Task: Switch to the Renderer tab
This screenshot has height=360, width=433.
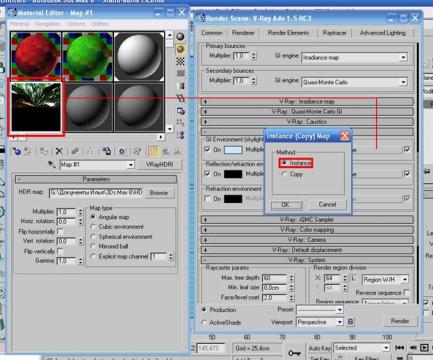Action: point(243,33)
